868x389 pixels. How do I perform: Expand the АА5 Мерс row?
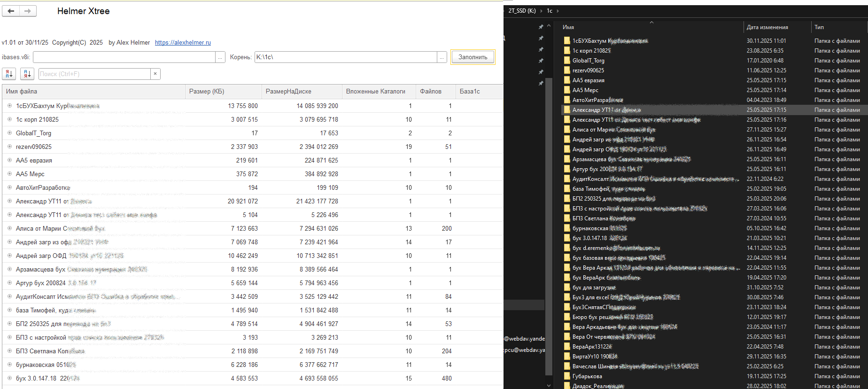(9, 174)
